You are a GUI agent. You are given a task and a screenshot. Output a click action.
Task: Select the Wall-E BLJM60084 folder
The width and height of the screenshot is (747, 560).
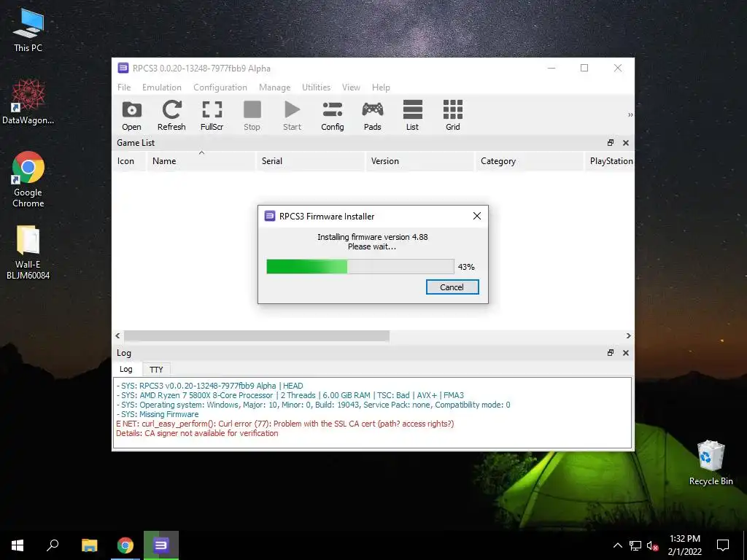[x=28, y=252]
